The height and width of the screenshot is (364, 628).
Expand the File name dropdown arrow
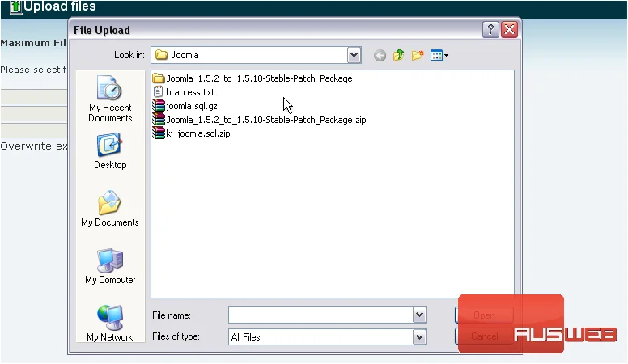pyautogui.click(x=419, y=315)
